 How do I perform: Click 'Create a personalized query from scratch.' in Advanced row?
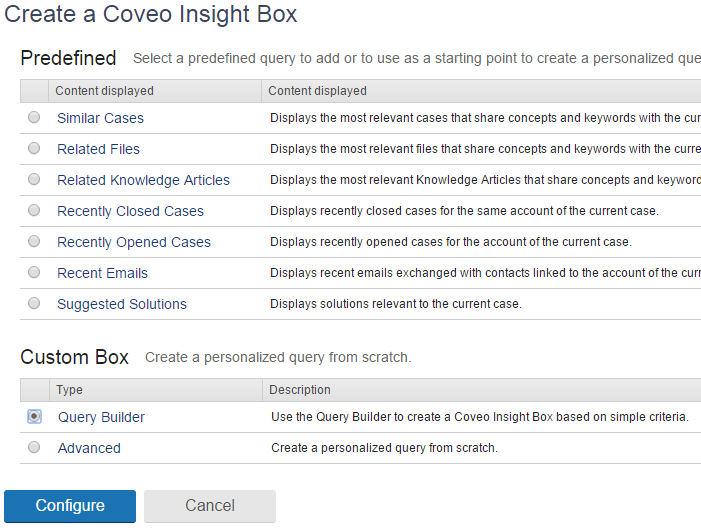point(384,448)
